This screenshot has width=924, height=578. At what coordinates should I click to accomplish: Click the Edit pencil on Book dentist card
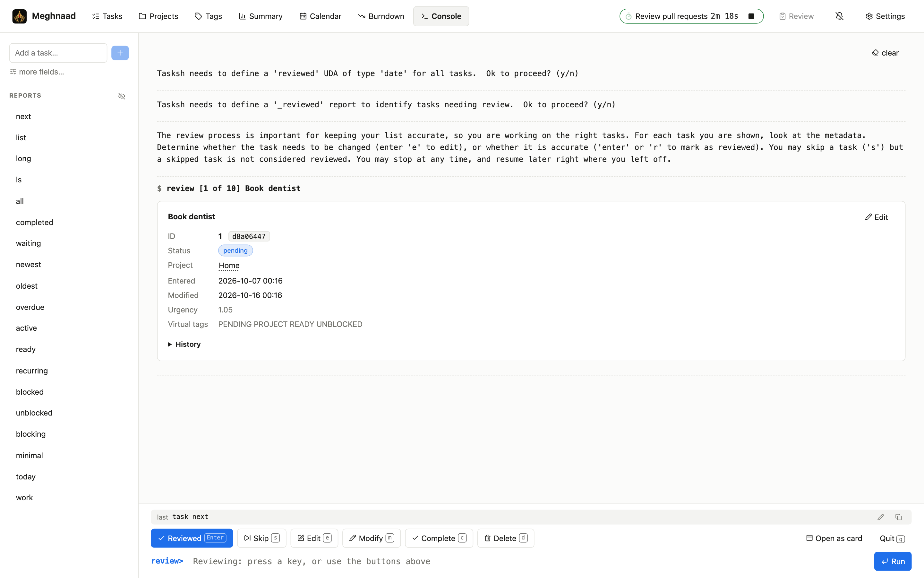[x=876, y=217]
